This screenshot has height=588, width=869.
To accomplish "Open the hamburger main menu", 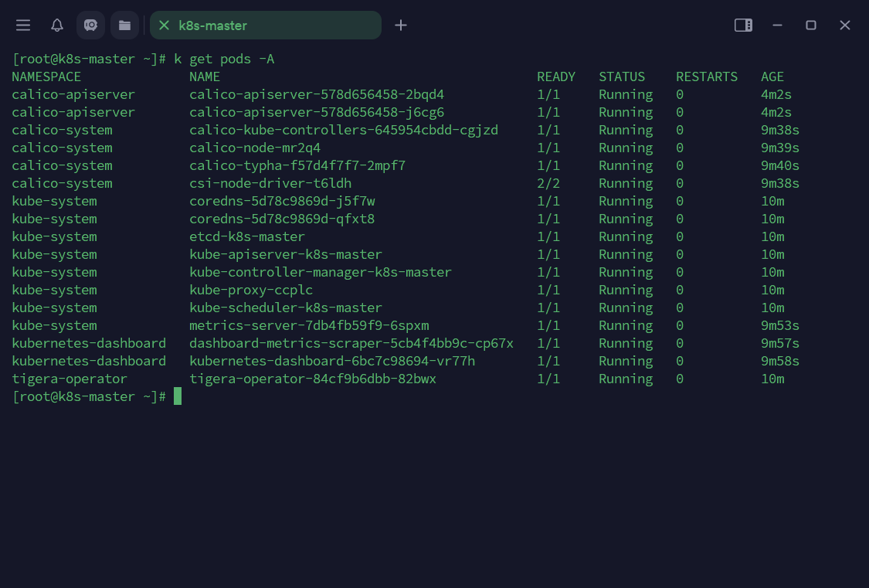I will point(23,25).
